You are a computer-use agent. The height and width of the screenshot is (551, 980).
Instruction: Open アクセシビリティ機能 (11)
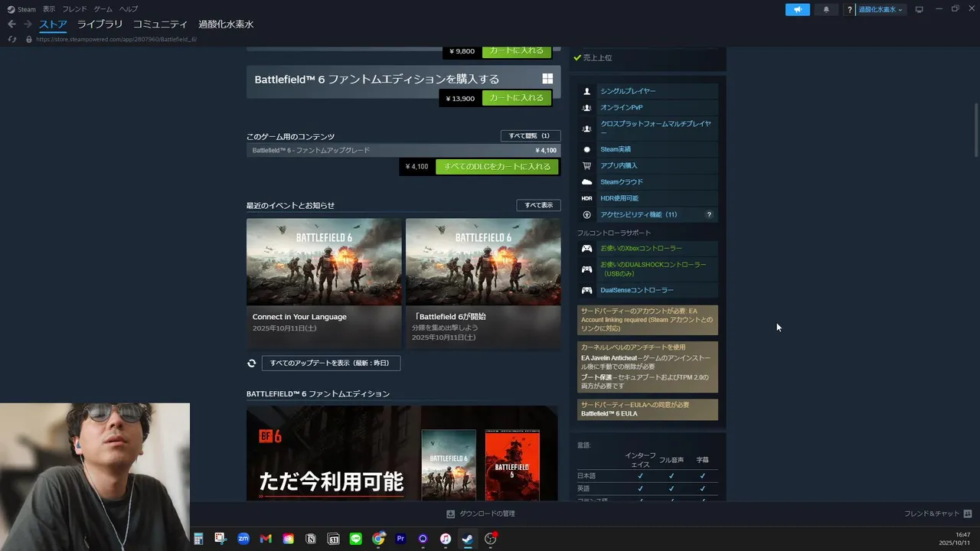coord(639,215)
